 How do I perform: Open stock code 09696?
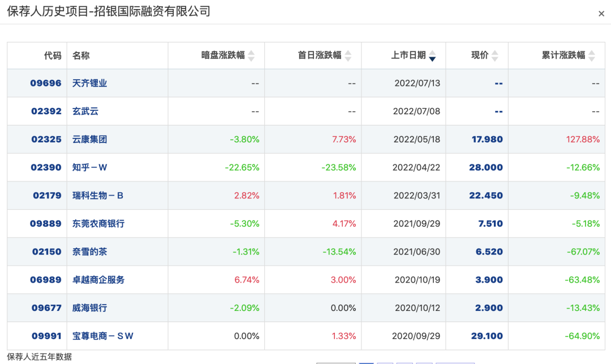pyautogui.click(x=46, y=83)
